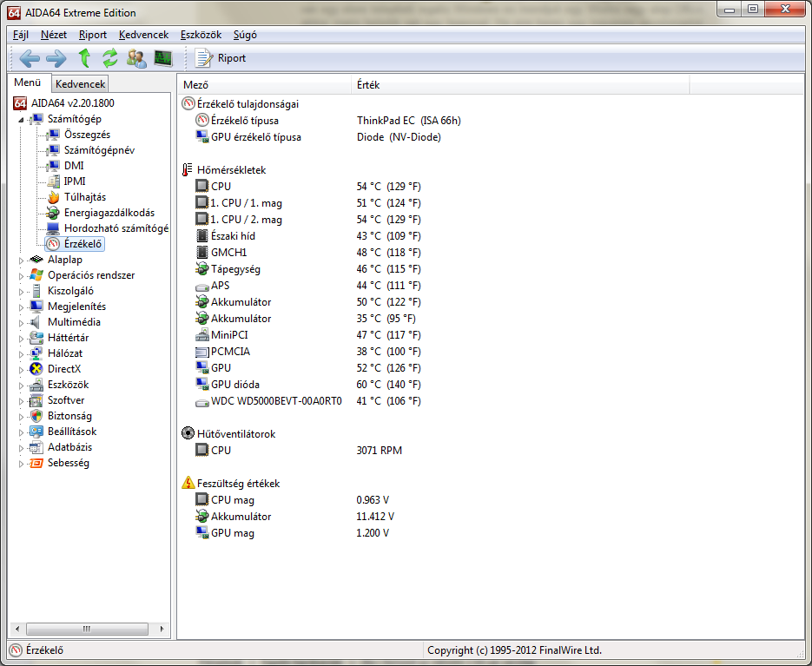Screen dimensions: 812x666
Task: Switch to the Kedvencek tab
Action: coord(80,84)
